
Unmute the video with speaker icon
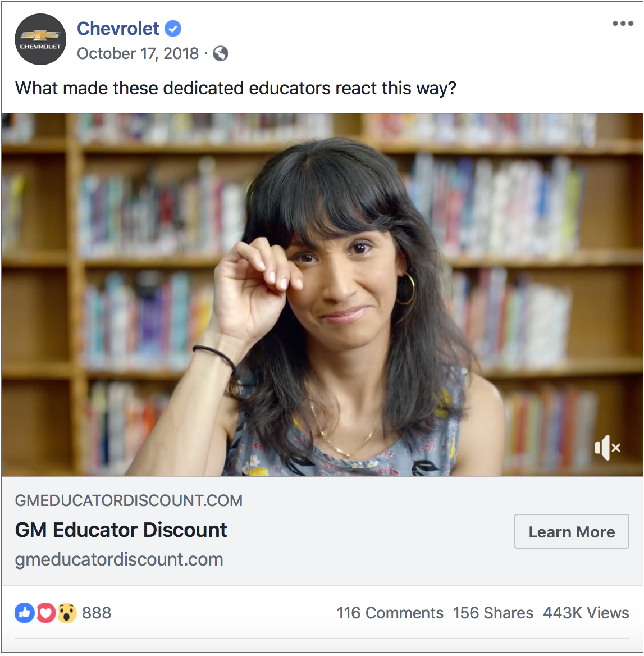click(607, 448)
